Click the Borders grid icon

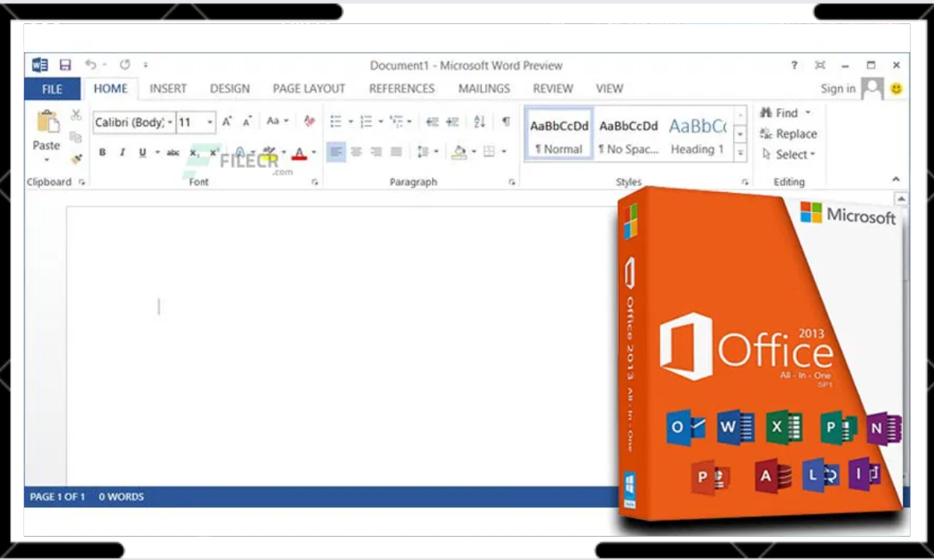pos(490,152)
